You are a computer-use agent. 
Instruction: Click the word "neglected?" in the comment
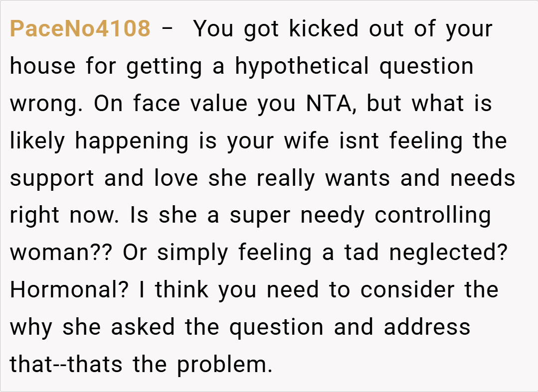pyautogui.click(x=448, y=253)
